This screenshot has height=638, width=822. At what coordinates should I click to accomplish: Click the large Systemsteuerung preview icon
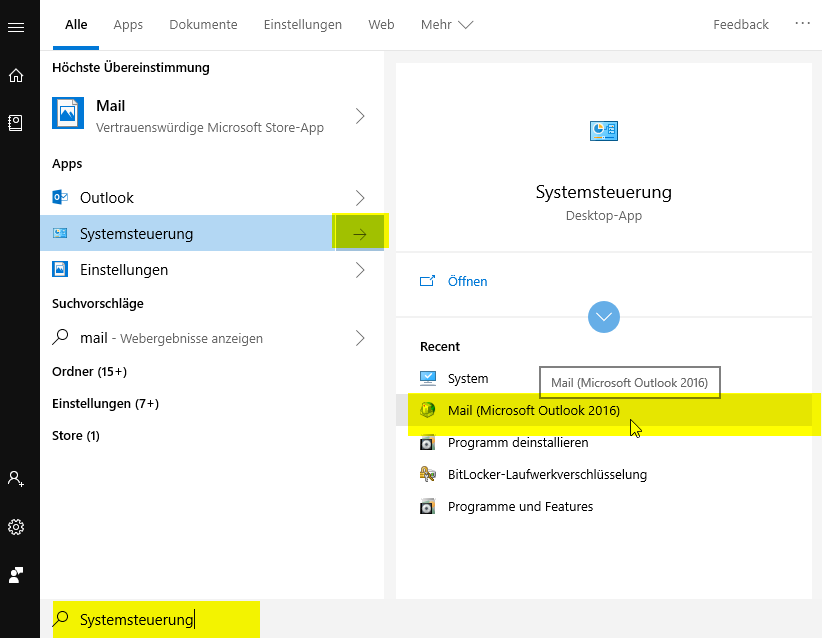(604, 131)
